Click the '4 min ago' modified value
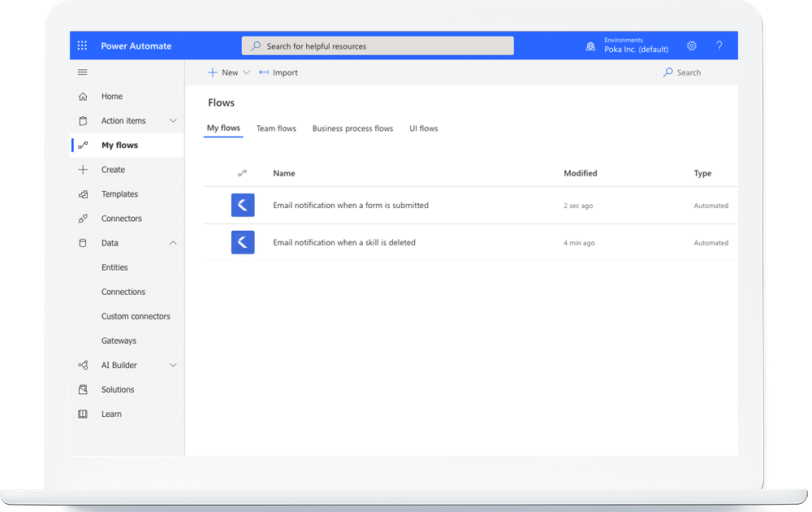The width and height of the screenshot is (812, 512). coord(579,242)
